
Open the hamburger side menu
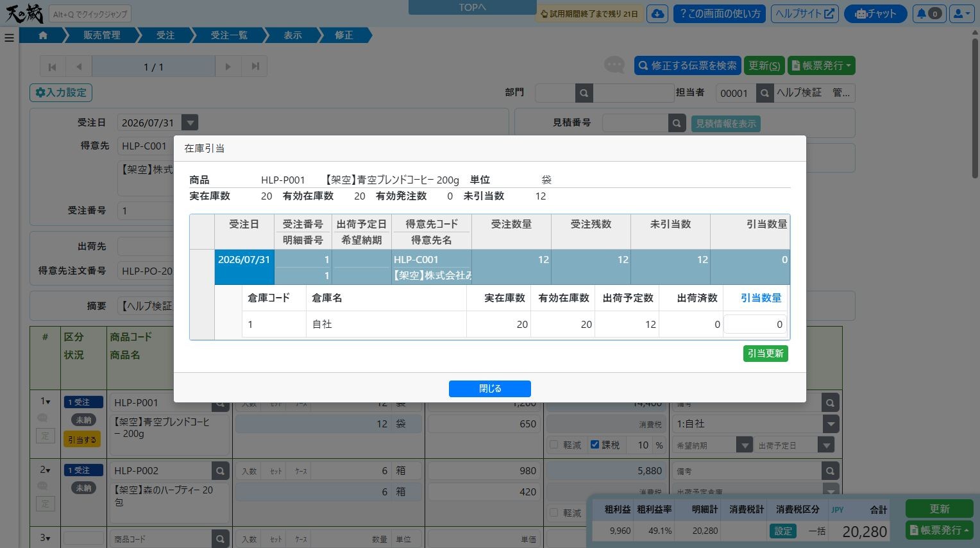[x=9, y=38]
